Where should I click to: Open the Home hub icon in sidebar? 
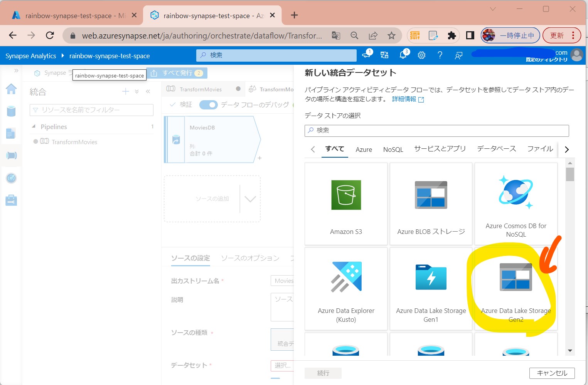coord(11,89)
